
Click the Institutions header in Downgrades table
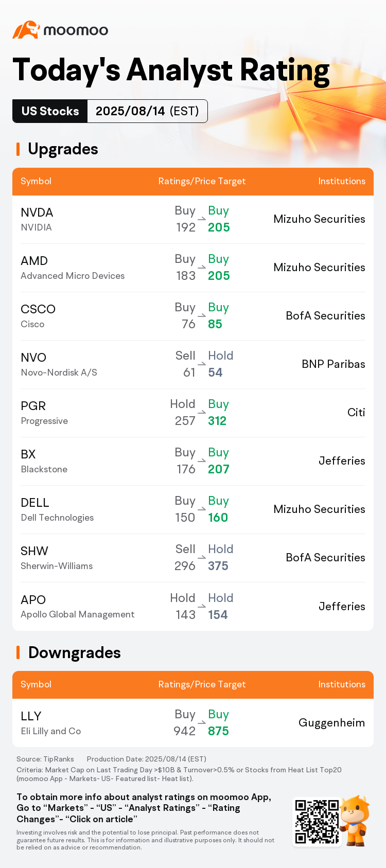[x=342, y=684]
